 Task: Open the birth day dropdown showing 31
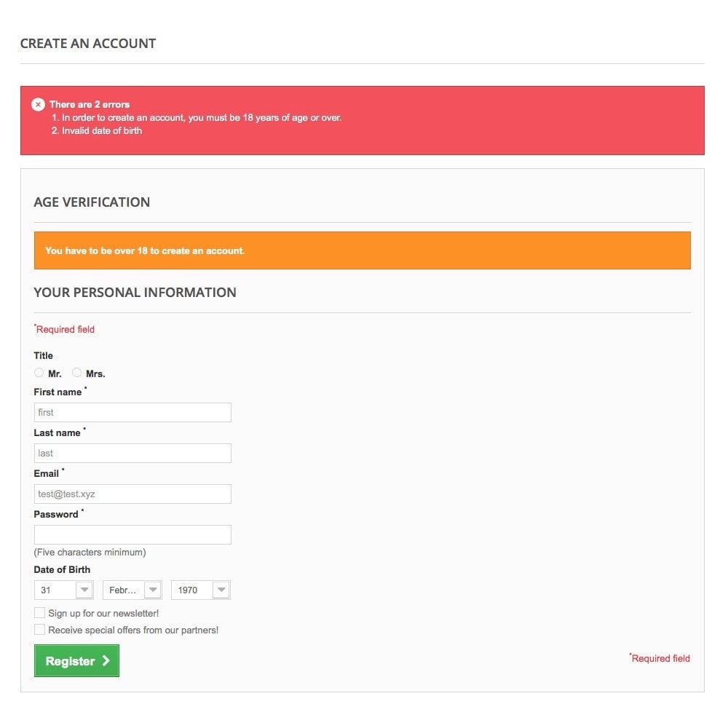[63, 590]
